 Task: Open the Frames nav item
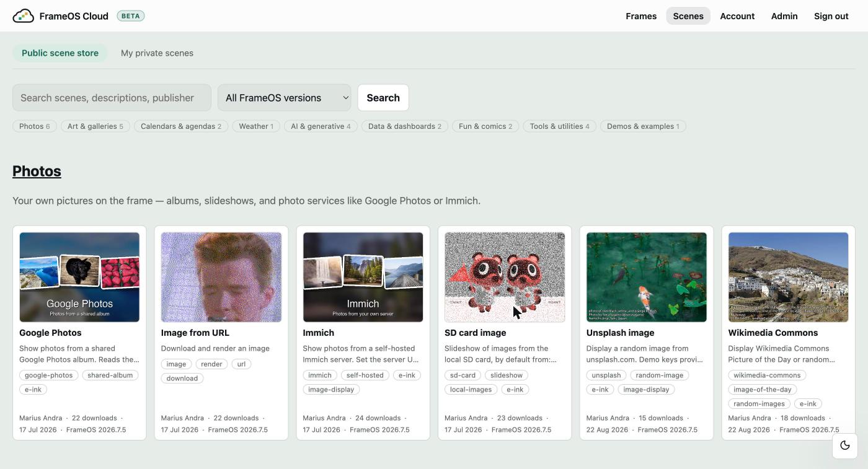click(x=641, y=16)
